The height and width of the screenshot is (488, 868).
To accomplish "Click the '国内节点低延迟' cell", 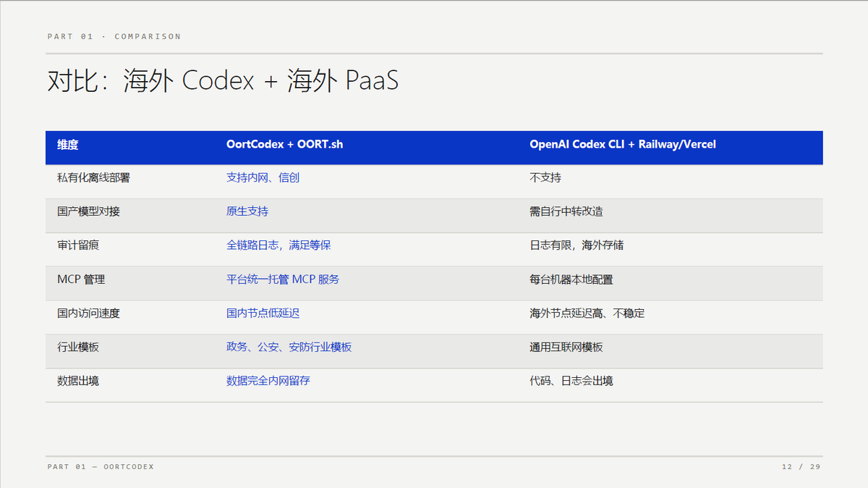I will click(x=263, y=314).
